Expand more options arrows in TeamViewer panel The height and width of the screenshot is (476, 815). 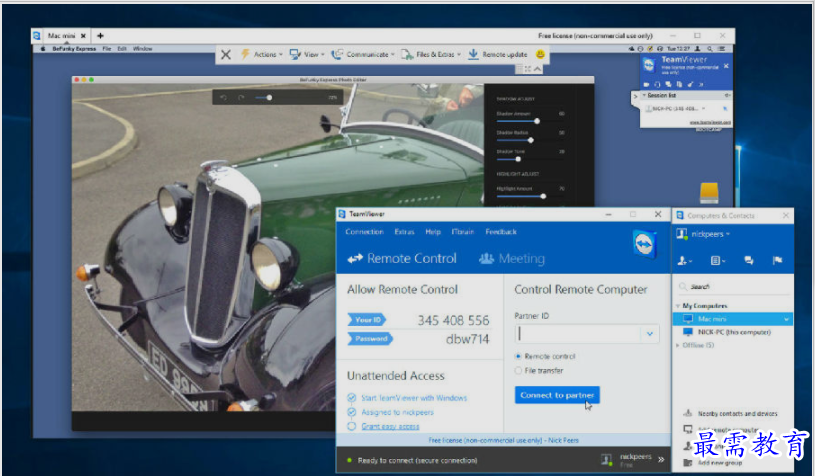[x=701, y=84]
